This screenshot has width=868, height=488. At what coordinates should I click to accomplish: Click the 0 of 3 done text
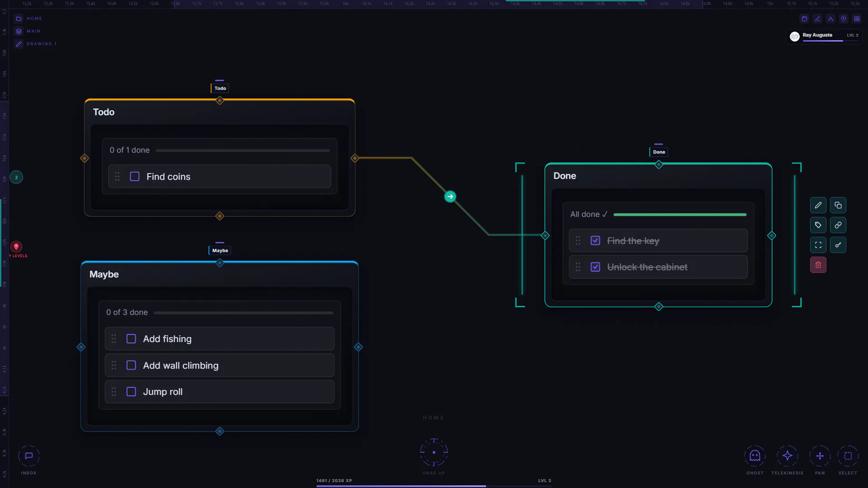coord(127,312)
